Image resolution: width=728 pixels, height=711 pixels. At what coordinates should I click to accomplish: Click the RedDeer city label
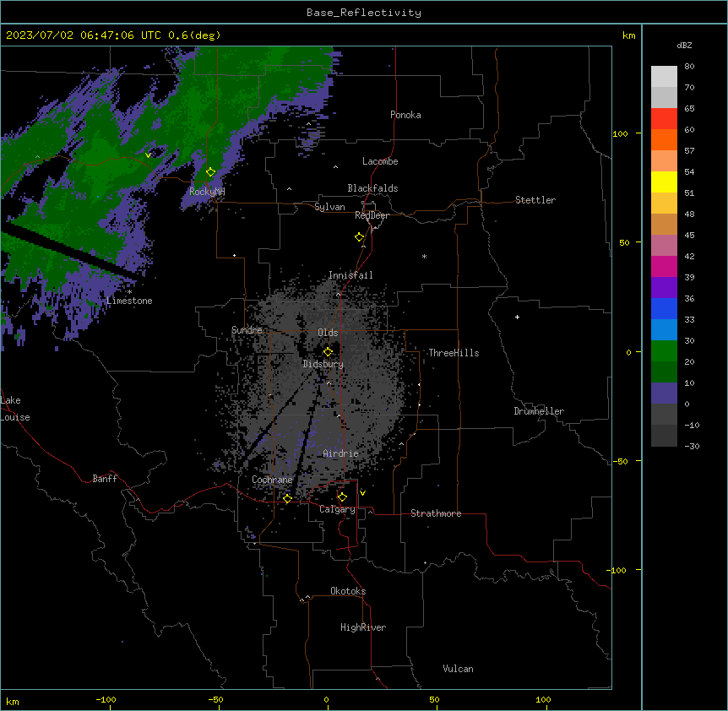[372, 215]
